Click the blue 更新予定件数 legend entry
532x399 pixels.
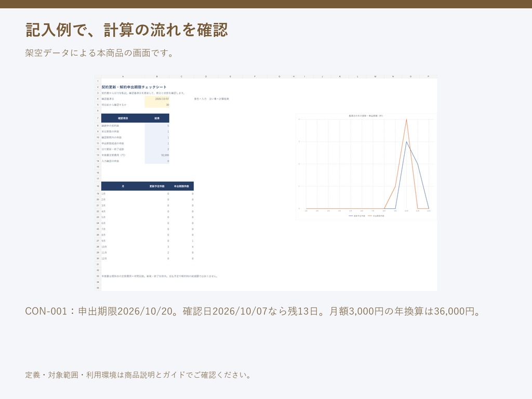357,216
